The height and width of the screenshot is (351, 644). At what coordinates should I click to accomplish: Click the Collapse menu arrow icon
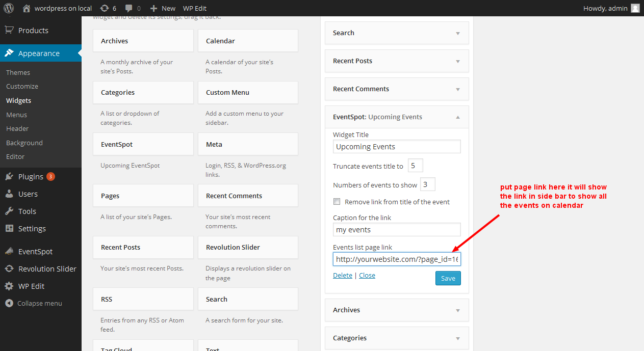[x=9, y=303]
